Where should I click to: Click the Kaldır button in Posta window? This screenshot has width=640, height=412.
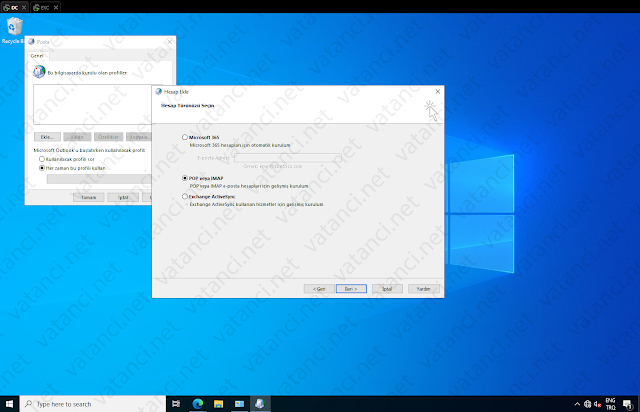pyautogui.click(x=77, y=137)
